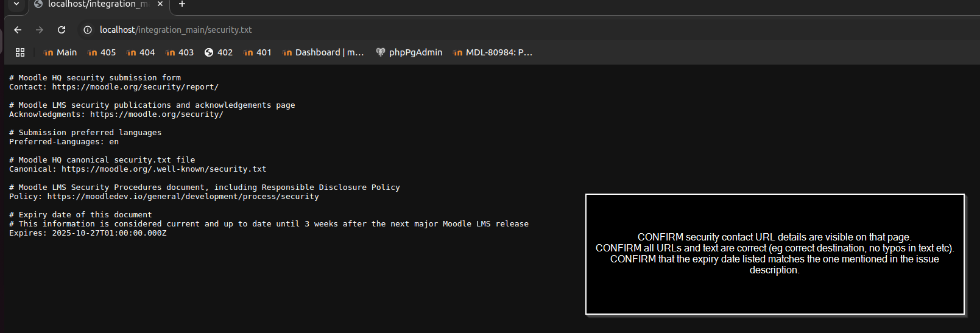Viewport: 980px width, 333px height.
Task: Click the Acknowledgments moodle.org/security URL text
Action: pos(157,114)
